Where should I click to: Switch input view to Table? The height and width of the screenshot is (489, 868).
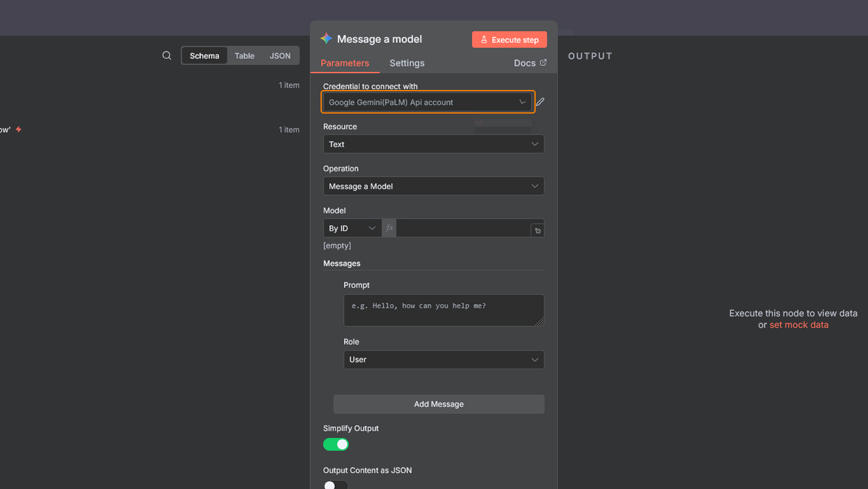[244, 56]
